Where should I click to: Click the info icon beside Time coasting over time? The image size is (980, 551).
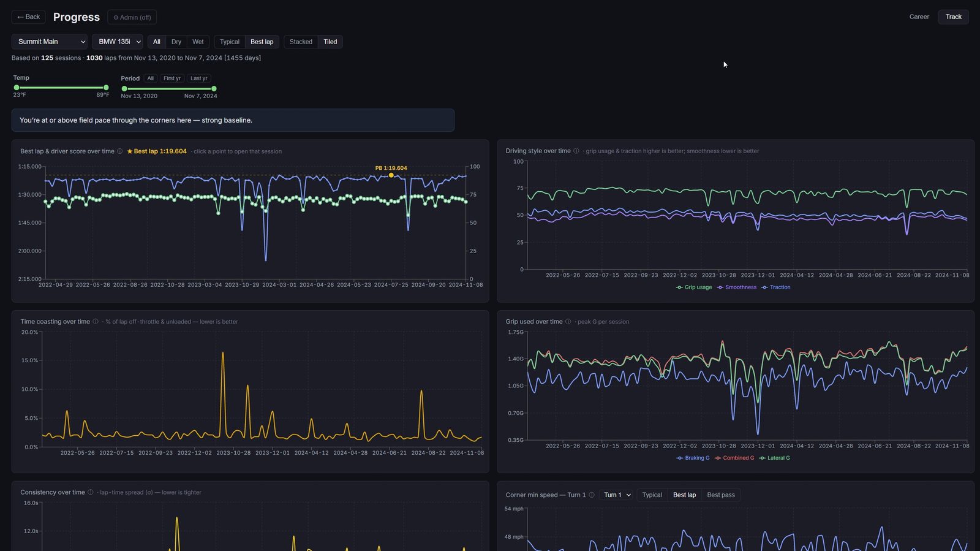(96, 322)
